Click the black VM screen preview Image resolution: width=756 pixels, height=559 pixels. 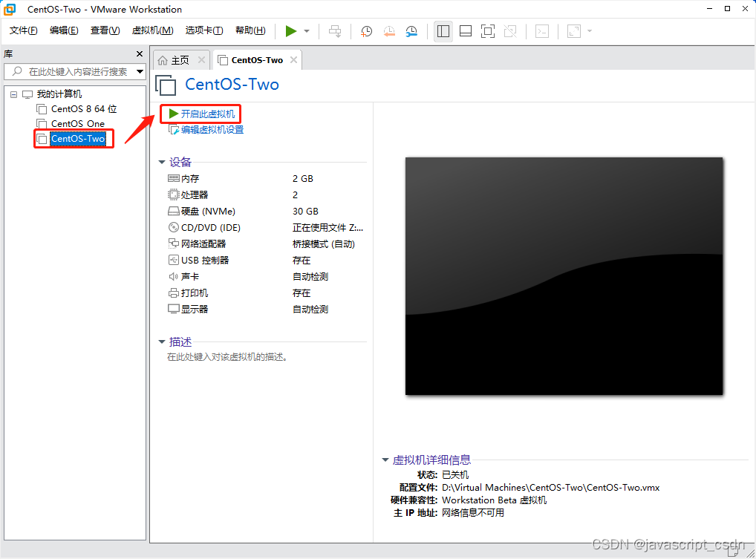tap(564, 276)
